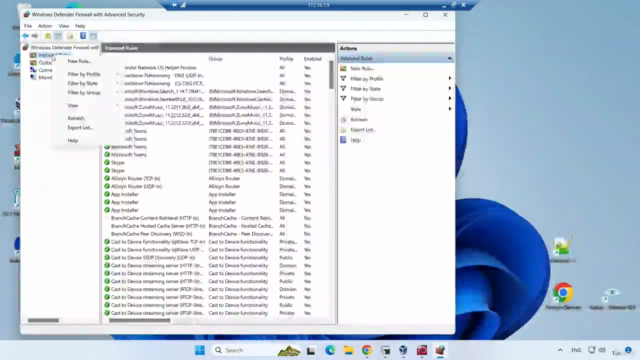Choose New Rule in the context menu
The width and height of the screenshot is (640, 360).
(x=79, y=61)
